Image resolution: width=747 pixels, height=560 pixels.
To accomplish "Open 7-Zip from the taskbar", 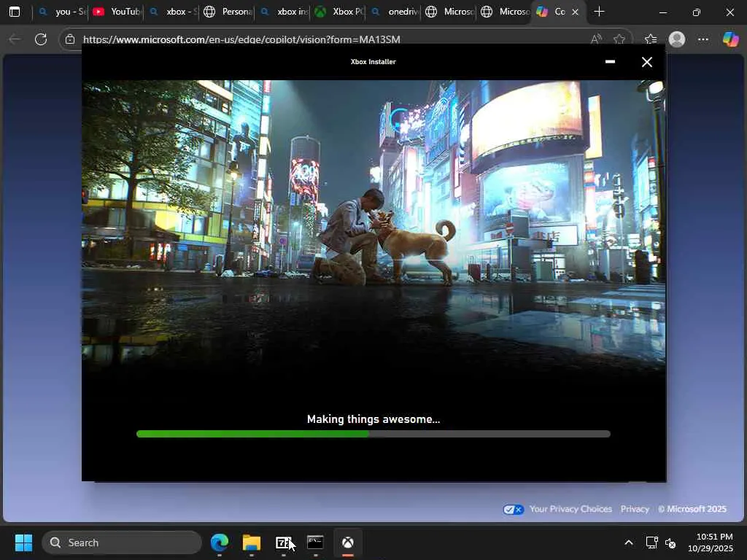I will click(284, 542).
